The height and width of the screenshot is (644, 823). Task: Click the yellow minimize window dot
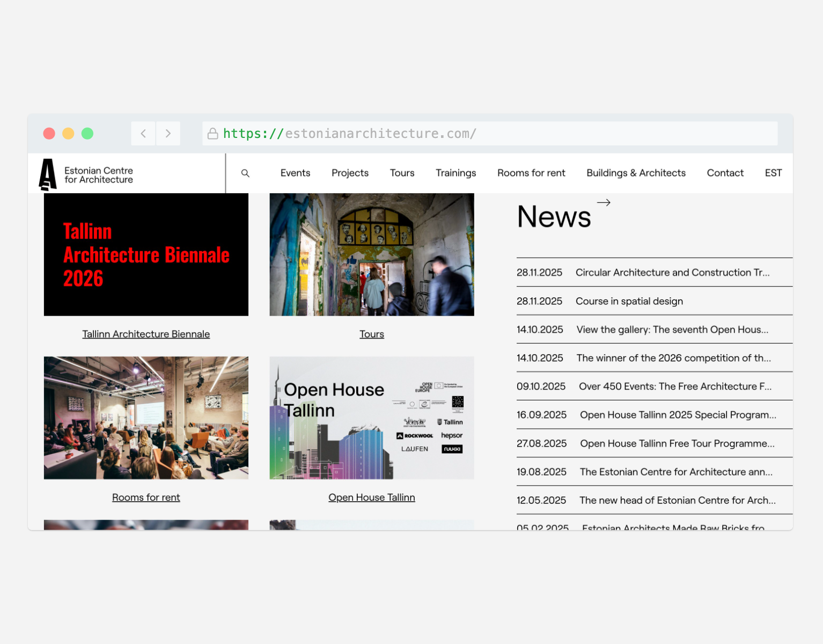click(68, 134)
